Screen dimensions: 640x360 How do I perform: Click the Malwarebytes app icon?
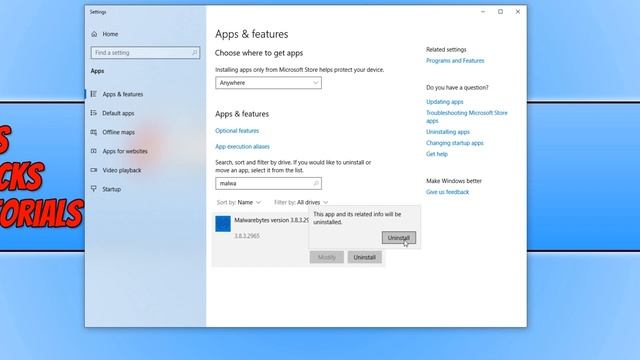tap(223, 224)
